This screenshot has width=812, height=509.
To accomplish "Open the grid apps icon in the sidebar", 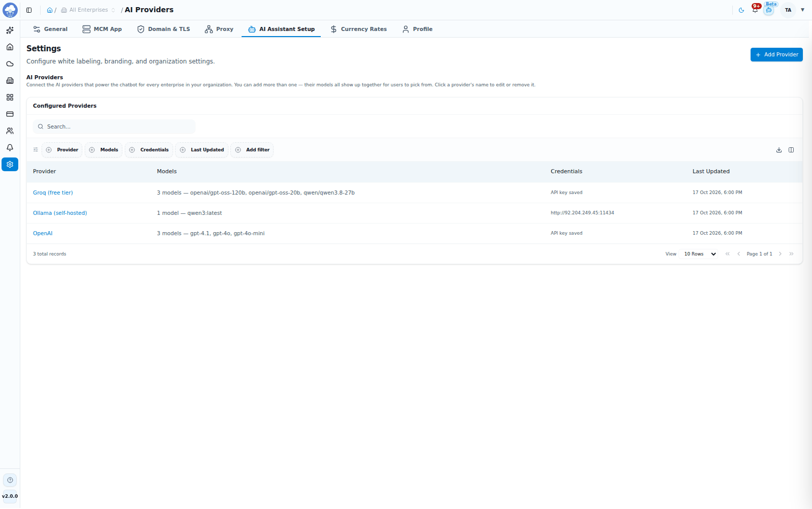I will [10, 98].
